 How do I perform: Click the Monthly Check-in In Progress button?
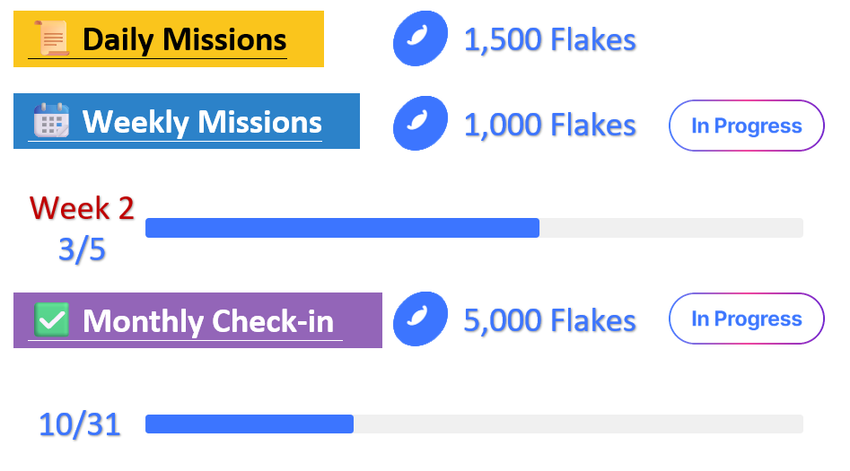746,319
